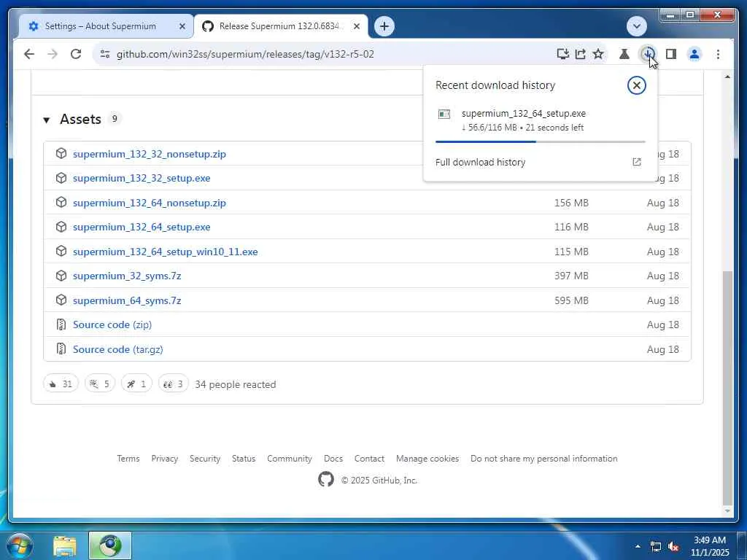Open the Chrome Labs flask icon
The width and height of the screenshot is (747, 560).
tap(624, 54)
